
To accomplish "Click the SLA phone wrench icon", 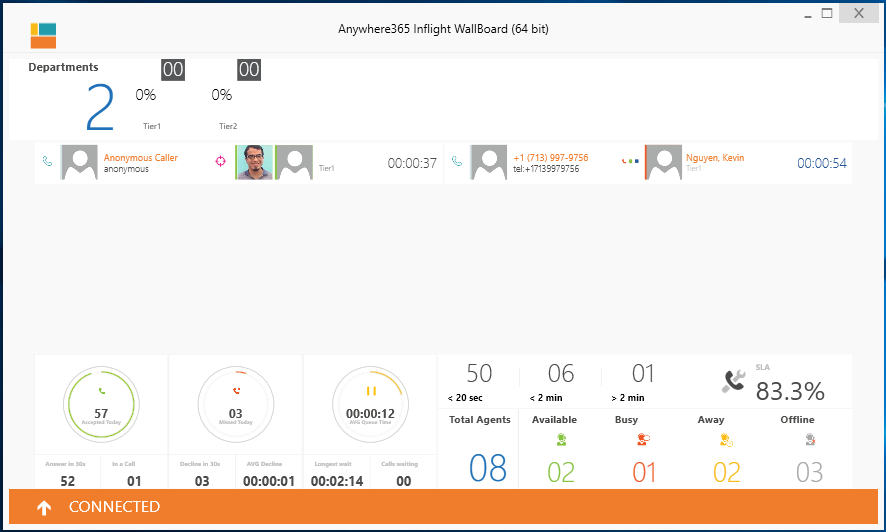I will [734, 380].
